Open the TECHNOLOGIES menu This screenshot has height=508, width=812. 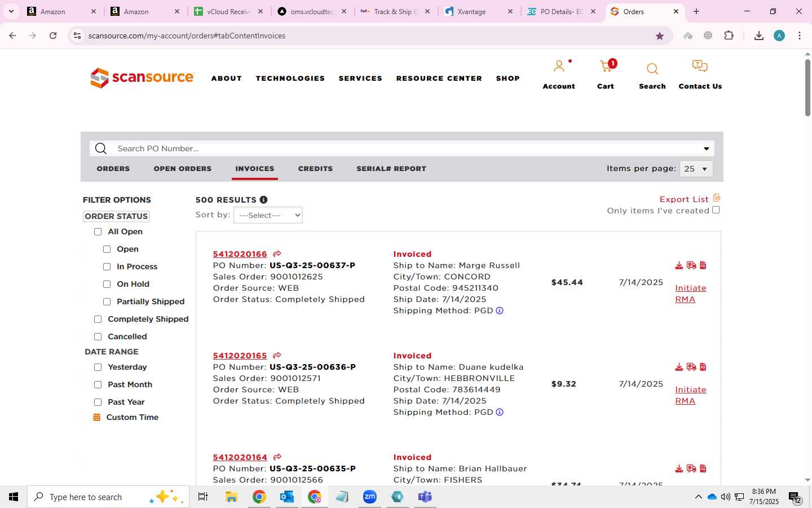pos(290,78)
